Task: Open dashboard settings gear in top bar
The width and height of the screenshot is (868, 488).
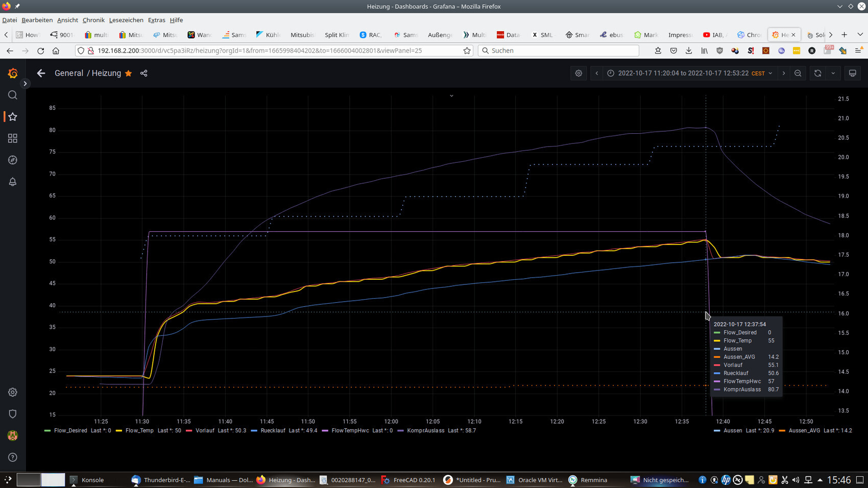Action: coord(578,74)
